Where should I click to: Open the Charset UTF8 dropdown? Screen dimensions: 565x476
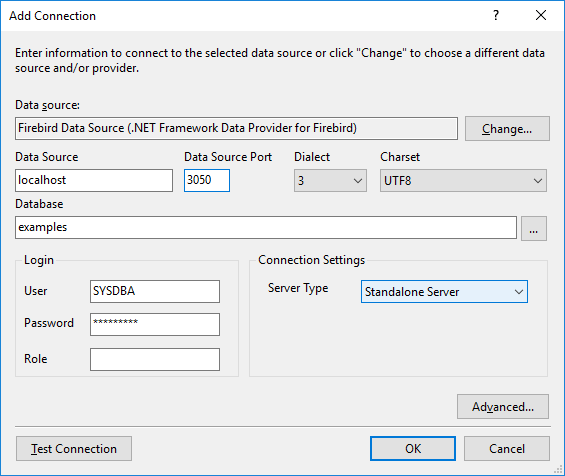[463, 181]
